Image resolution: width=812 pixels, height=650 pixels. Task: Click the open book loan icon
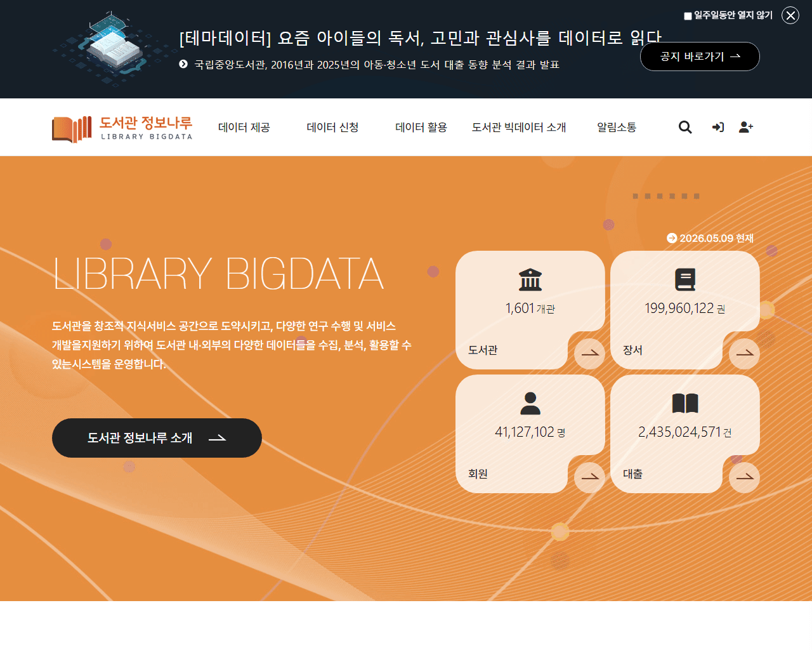click(685, 403)
